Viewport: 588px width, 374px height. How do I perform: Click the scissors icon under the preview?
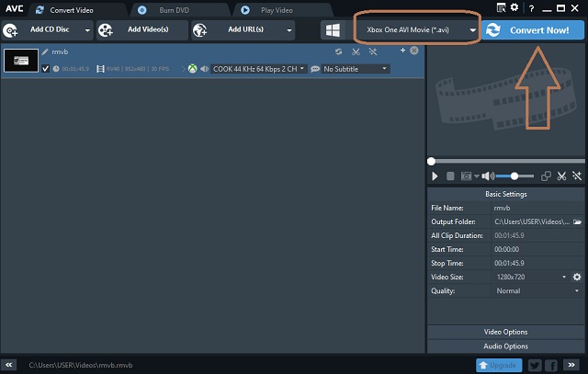point(561,176)
